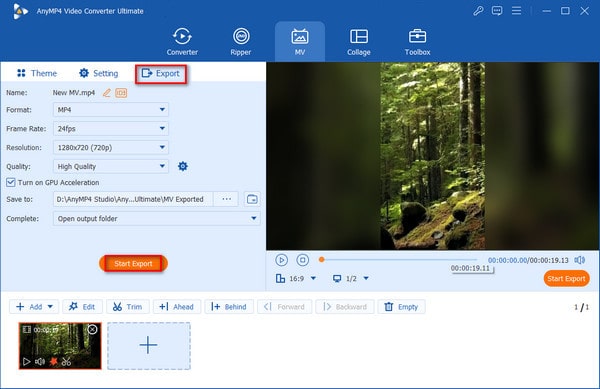Add a new clip with plus placeholder
This screenshot has width=600, height=389.
pyautogui.click(x=148, y=345)
